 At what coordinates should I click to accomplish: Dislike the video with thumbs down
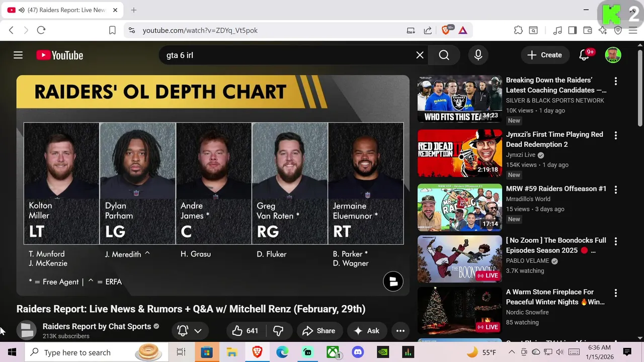pos(278,331)
